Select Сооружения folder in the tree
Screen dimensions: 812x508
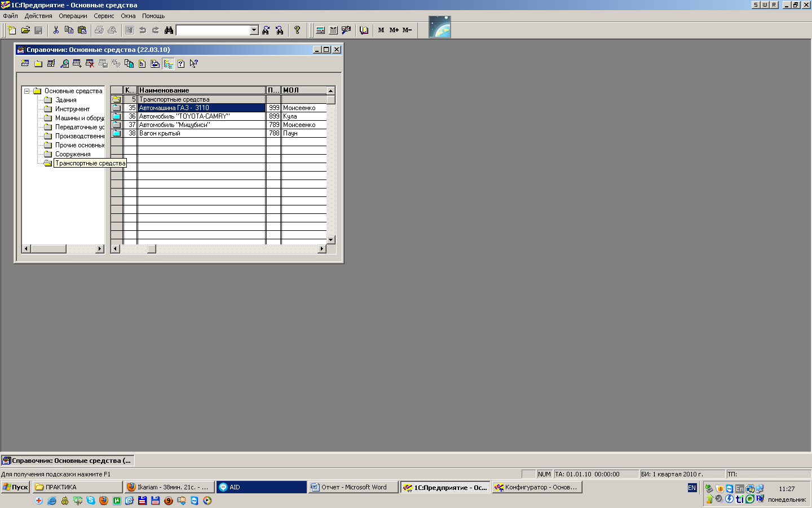[73, 154]
